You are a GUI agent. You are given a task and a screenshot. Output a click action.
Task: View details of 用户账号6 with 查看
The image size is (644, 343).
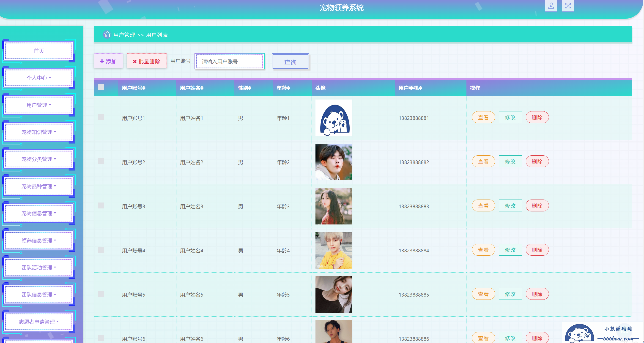(x=483, y=338)
